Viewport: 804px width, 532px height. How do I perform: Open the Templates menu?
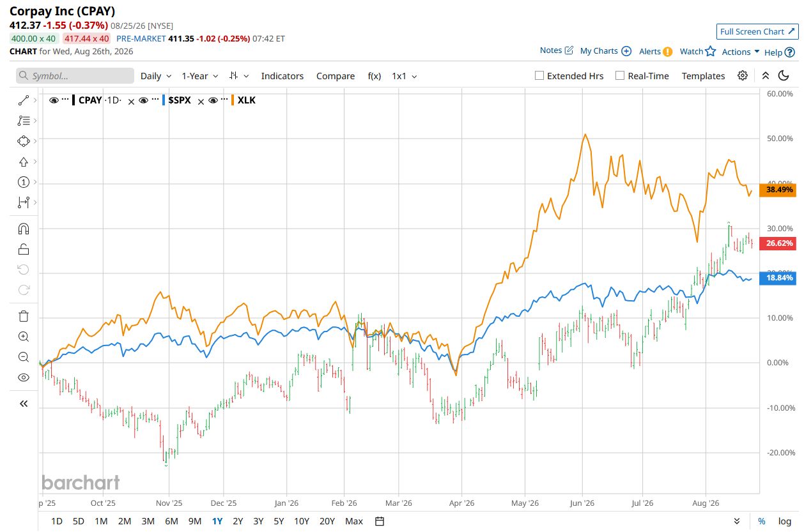[703, 76]
